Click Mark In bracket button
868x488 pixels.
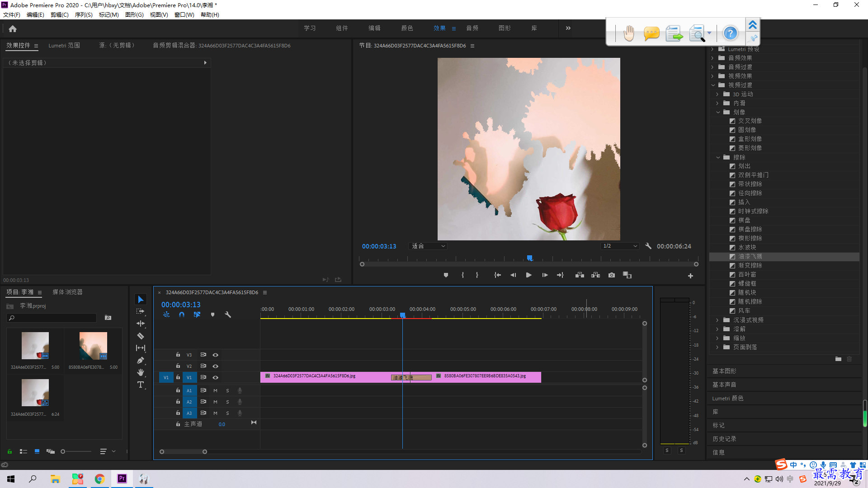462,275
